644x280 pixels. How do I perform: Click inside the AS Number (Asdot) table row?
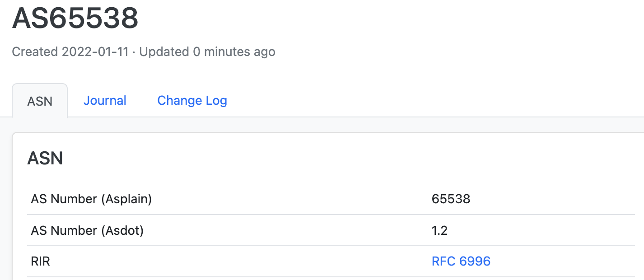(271, 230)
